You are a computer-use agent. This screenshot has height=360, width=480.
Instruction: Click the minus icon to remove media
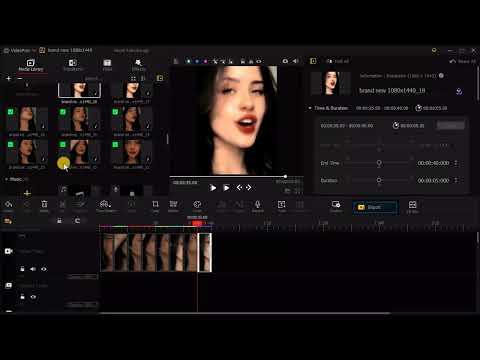click(20, 78)
